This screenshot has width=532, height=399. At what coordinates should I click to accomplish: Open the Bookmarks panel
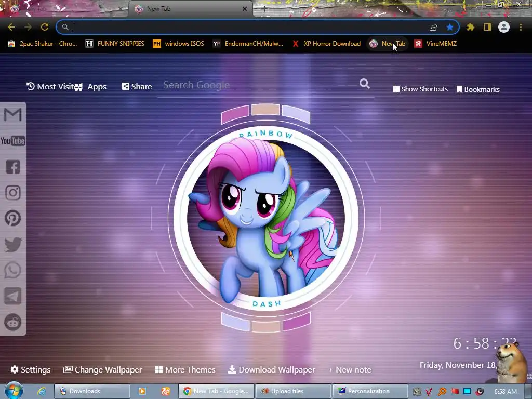(478, 89)
